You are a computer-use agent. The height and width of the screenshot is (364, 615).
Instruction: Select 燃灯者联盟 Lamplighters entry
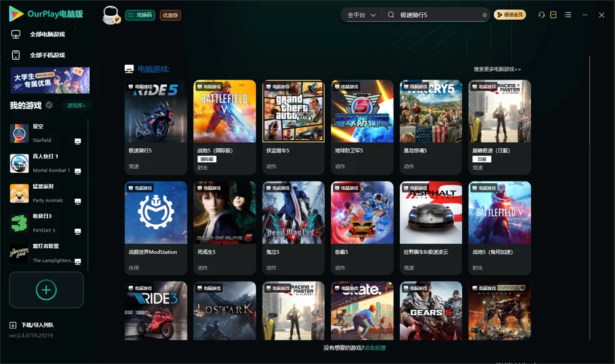47,253
